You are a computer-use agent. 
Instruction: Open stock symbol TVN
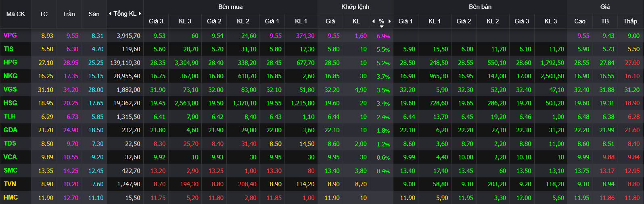[x=10, y=184]
